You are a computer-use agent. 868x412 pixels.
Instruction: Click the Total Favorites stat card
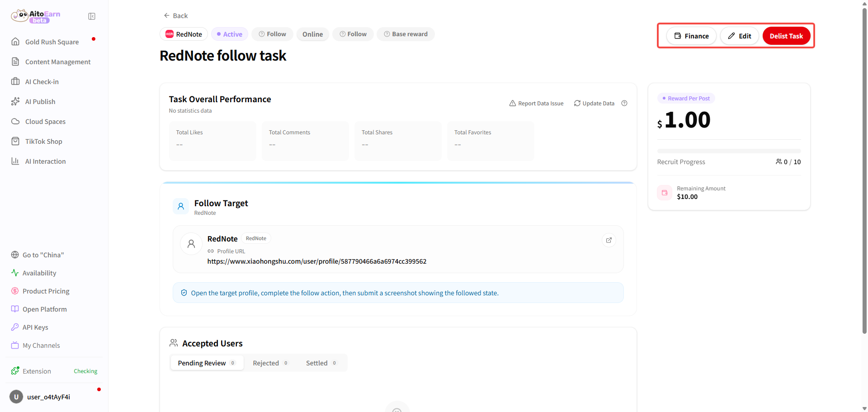491,141
